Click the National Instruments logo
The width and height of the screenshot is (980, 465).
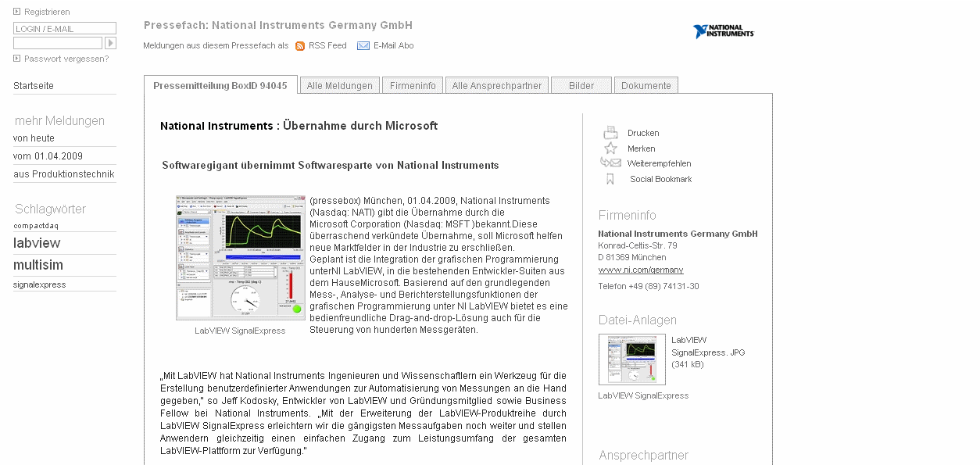(723, 31)
